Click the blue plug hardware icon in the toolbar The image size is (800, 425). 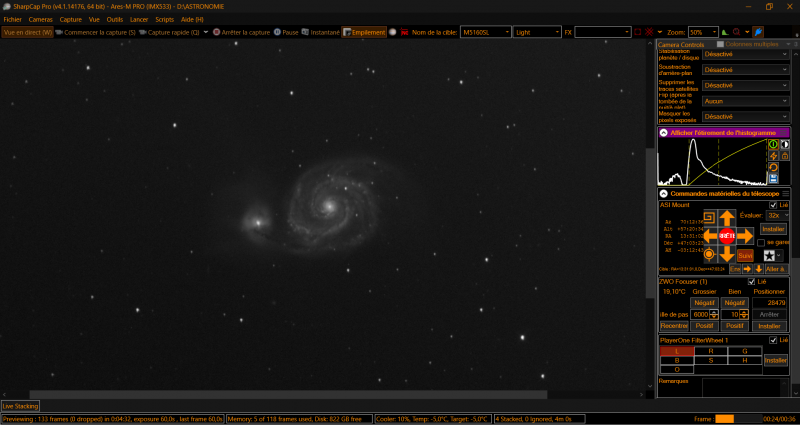758,32
